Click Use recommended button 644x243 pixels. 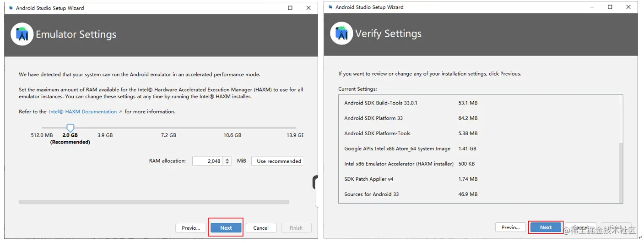[x=277, y=161]
